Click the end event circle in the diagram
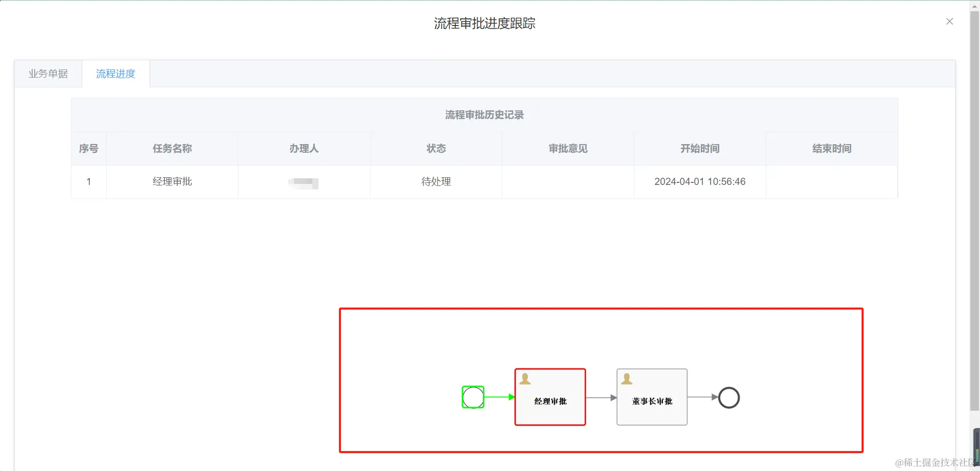980x471 pixels. click(x=729, y=397)
